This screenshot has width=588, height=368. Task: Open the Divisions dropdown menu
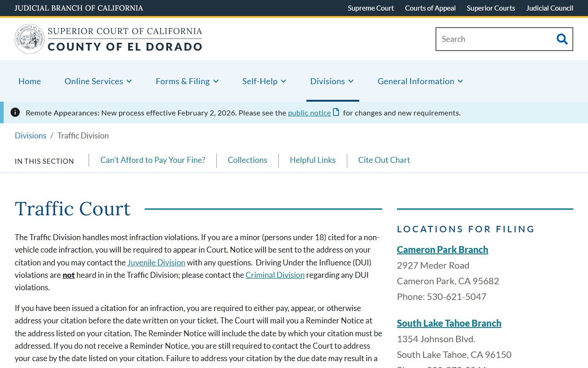point(332,81)
